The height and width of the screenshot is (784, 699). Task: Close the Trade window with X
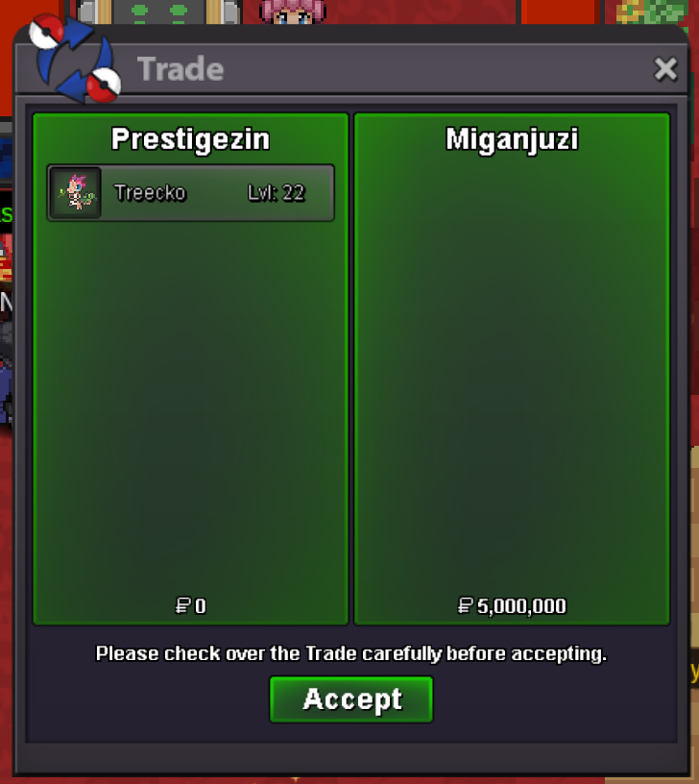click(665, 69)
